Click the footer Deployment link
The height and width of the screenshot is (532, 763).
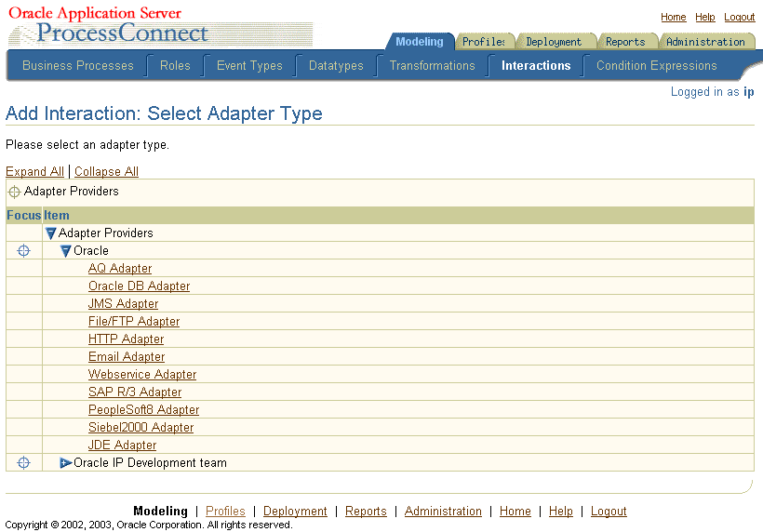[x=295, y=512]
